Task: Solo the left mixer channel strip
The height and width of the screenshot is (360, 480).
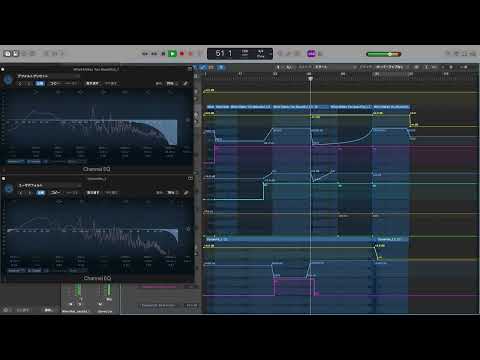Action: click(x=79, y=304)
